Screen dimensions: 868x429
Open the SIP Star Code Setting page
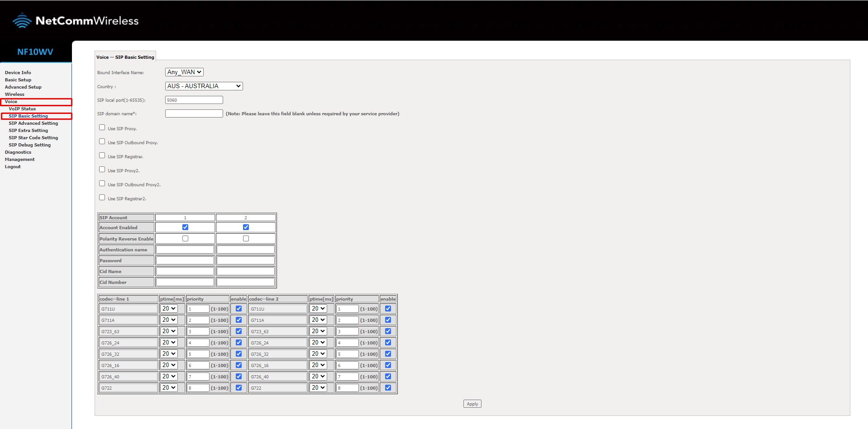pyautogui.click(x=33, y=137)
